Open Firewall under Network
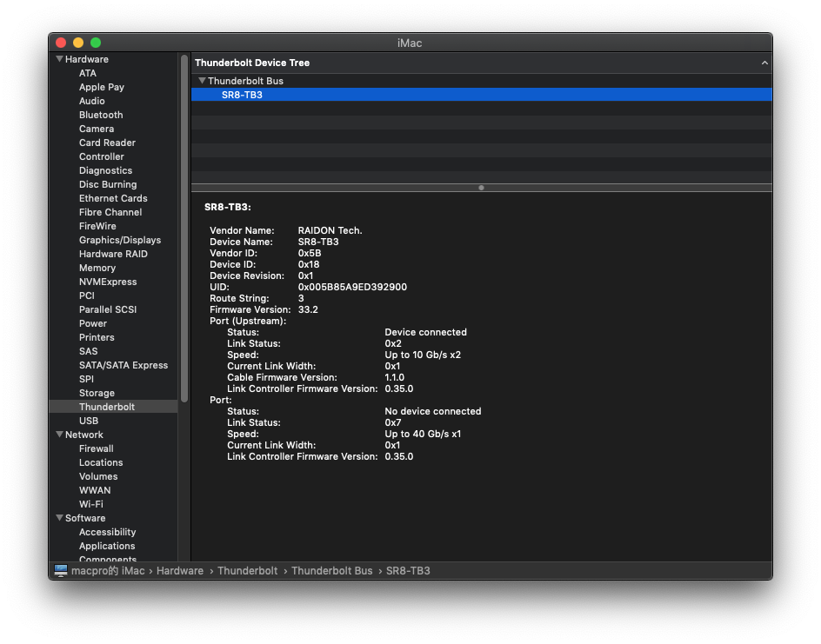 coord(97,448)
